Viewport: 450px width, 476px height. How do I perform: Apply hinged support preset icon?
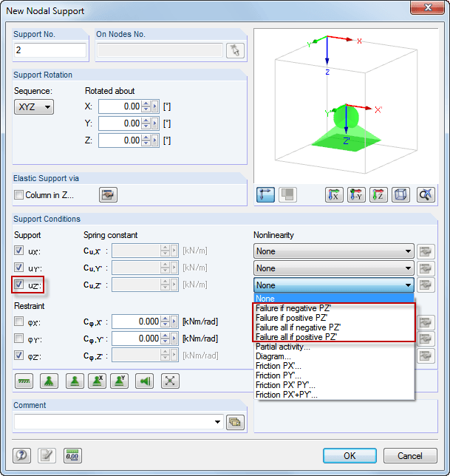(50, 381)
